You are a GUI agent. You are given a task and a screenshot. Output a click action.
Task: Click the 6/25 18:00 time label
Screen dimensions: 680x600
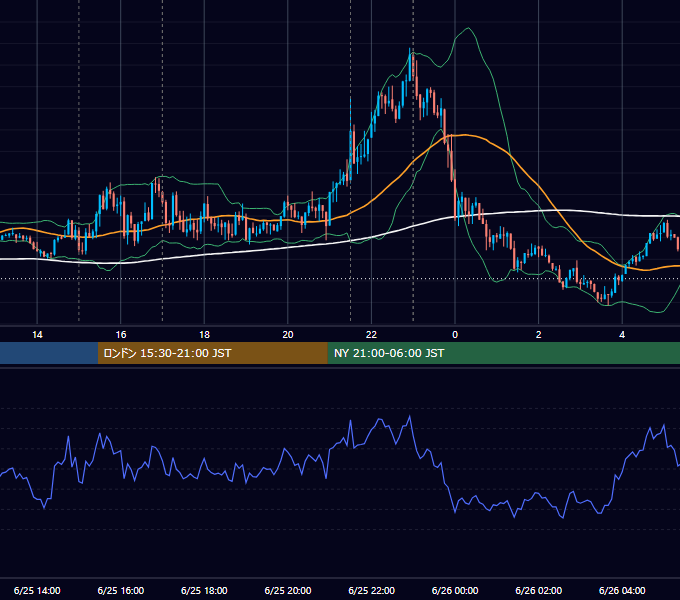point(204,590)
